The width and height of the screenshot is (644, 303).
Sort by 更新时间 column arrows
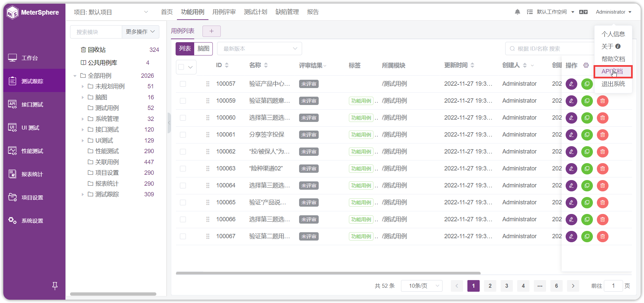[x=472, y=65]
